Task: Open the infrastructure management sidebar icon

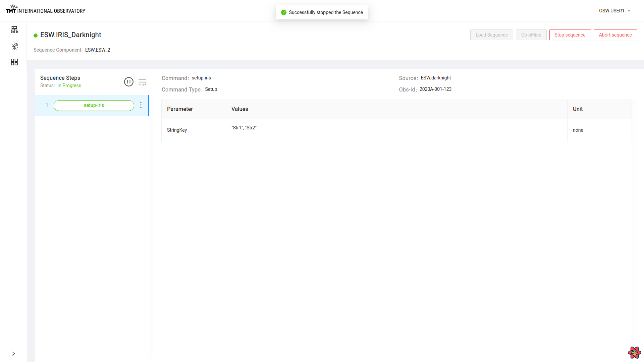Action: [x=14, y=29]
